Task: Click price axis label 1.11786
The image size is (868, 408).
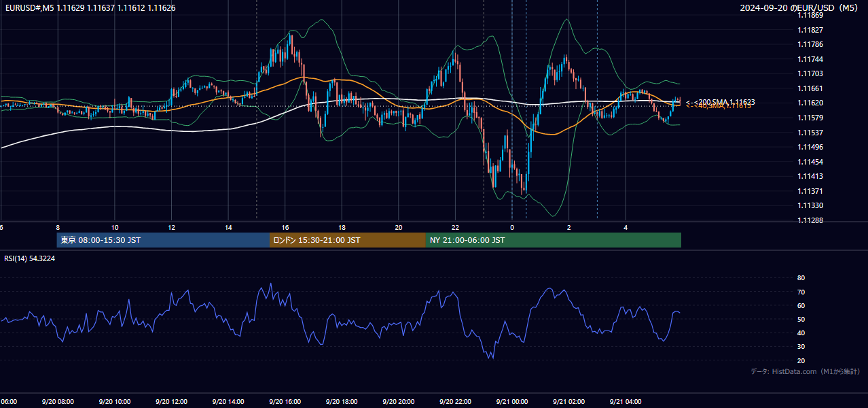Action: coord(811,44)
